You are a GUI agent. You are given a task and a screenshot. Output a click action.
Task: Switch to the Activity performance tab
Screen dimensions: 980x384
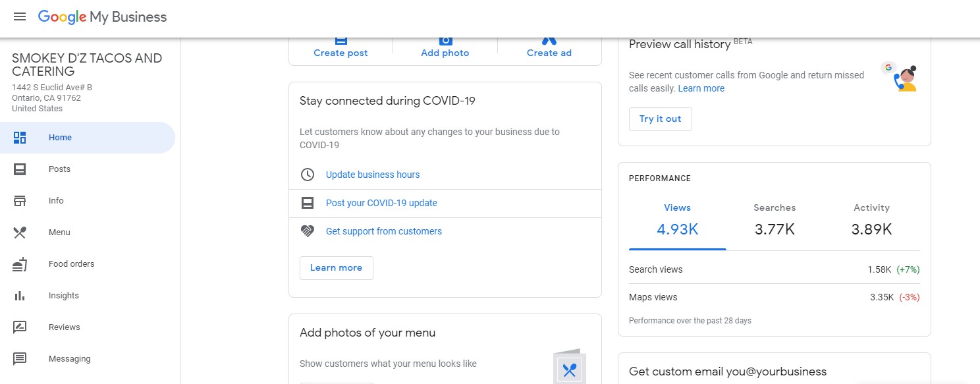coord(871,221)
